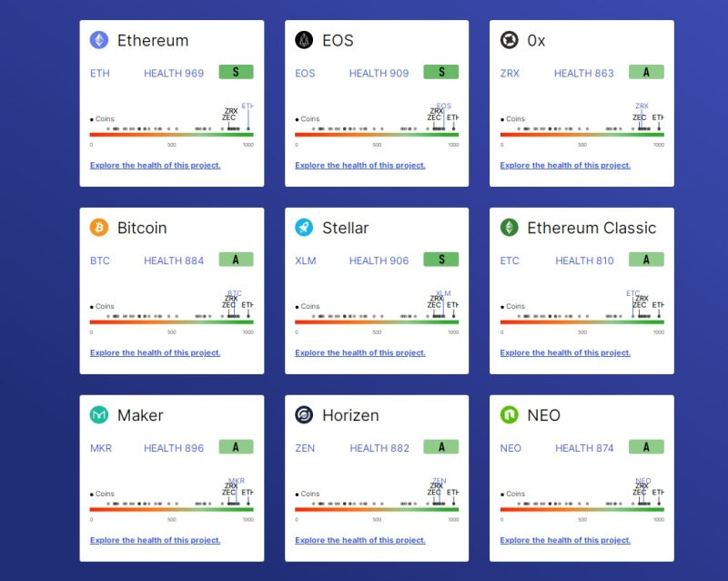Screen dimensions: 728x581
Task: Click the Stellar rocket logo icon
Action: coord(304,228)
